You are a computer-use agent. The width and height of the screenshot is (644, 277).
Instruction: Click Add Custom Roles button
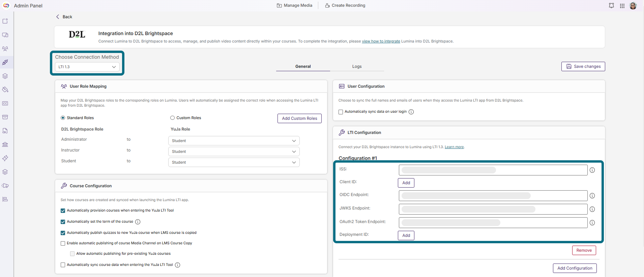pos(299,118)
